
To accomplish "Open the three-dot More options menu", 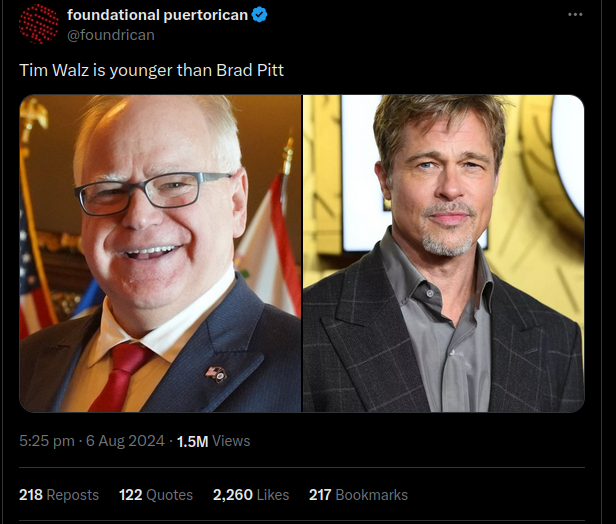I will (575, 15).
